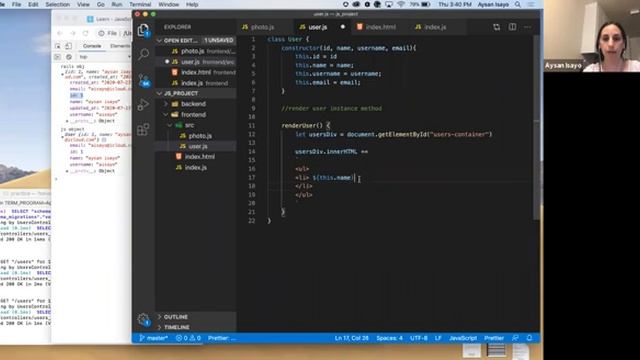Open the Terminal menu
640x360 pixels.
pyautogui.click(x=140, y=4)
